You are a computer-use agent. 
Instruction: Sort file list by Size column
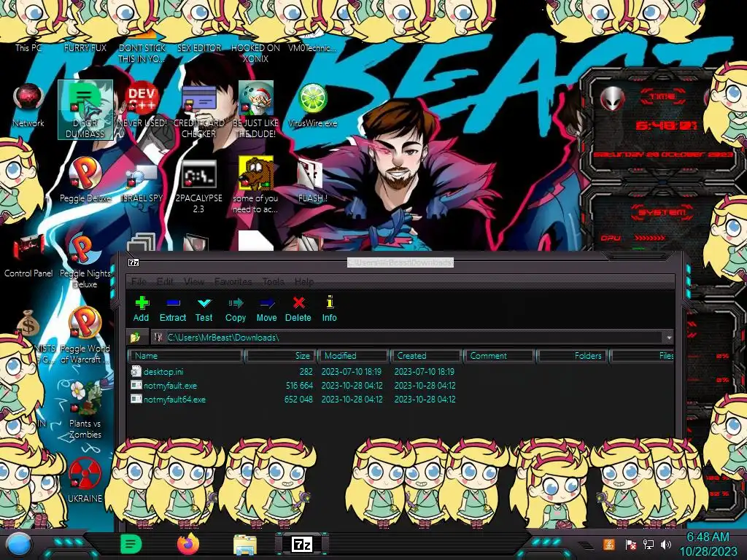[x=281, y=356]
